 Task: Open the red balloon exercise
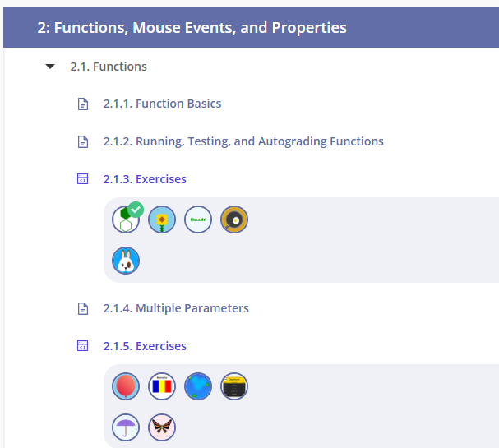pos(126,386)
